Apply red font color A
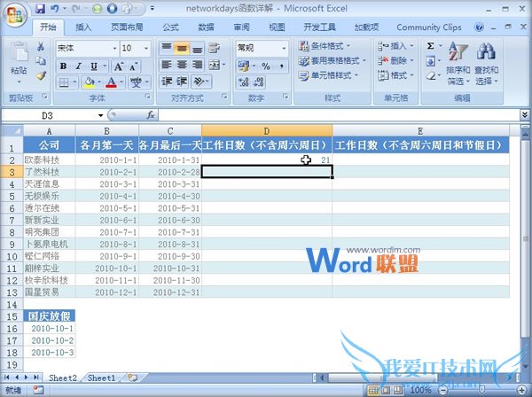This screenshot has height=397, width=532. click(x=112, y=82)
